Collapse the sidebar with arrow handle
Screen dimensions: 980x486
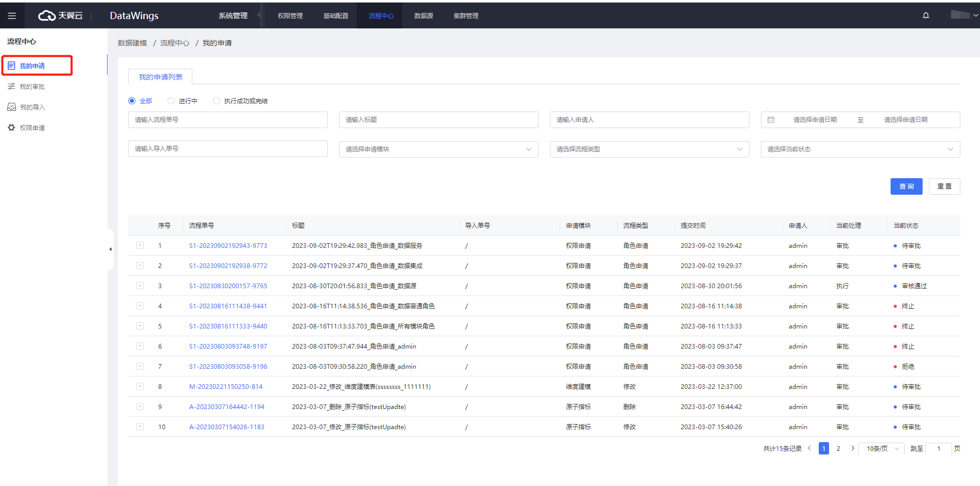(110, 249)
